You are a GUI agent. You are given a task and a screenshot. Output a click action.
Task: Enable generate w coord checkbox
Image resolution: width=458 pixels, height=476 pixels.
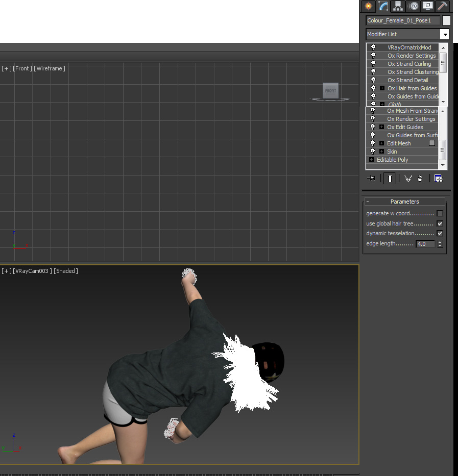(440, 214)
